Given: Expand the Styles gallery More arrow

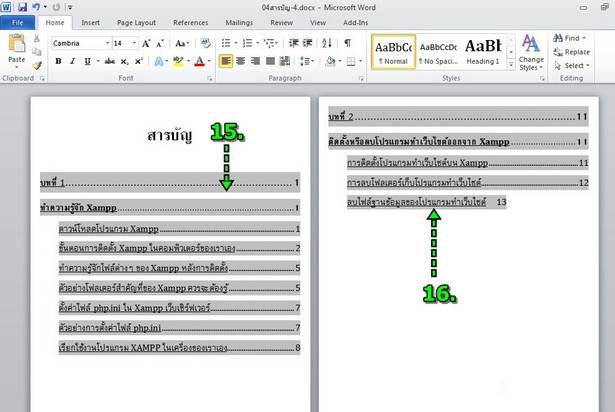Looking at the screenshot, I should coord(511,65).
